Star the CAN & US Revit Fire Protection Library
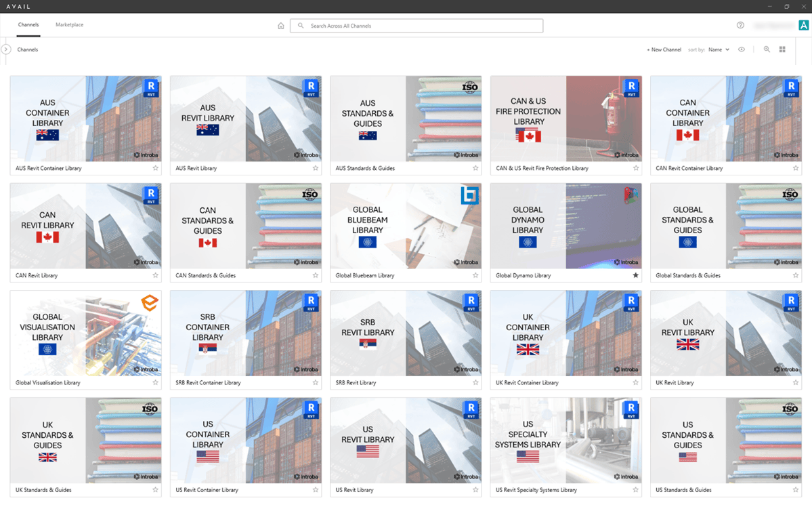The image size is (812, 507). pyautogui.click(x=636, y=168)
